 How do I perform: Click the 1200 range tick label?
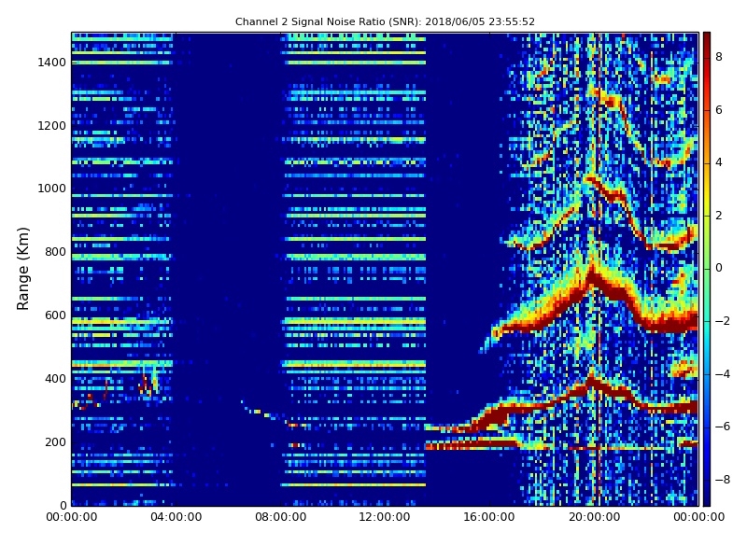(x=52, y=126)
